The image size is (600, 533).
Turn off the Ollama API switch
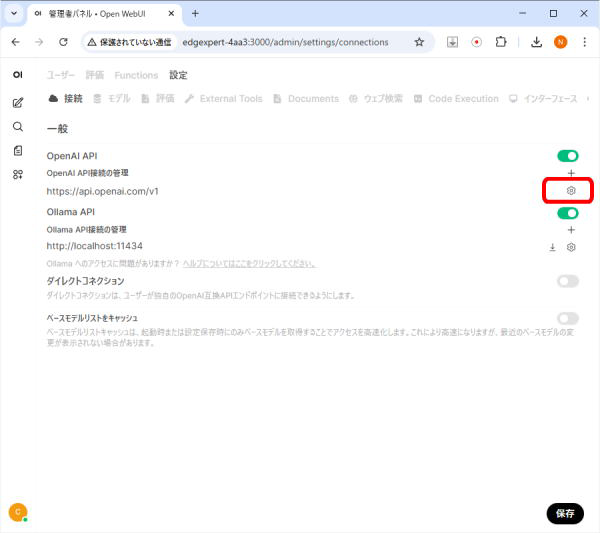(567, 213)
